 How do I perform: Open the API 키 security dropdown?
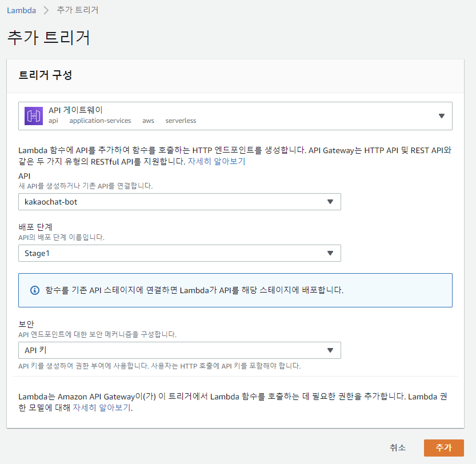tap(179, 350)
